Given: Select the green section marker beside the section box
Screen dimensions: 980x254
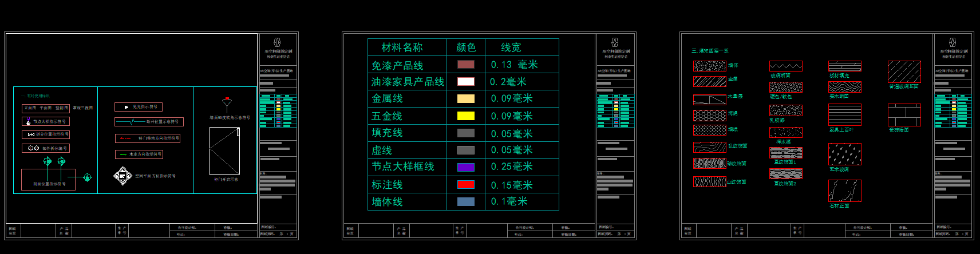Looking at the screenshot, I should (87, 177).
